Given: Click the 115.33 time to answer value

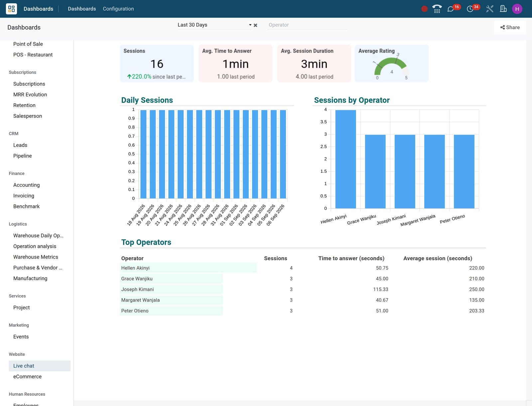Looking at the screenshot, I should (380, 289).
